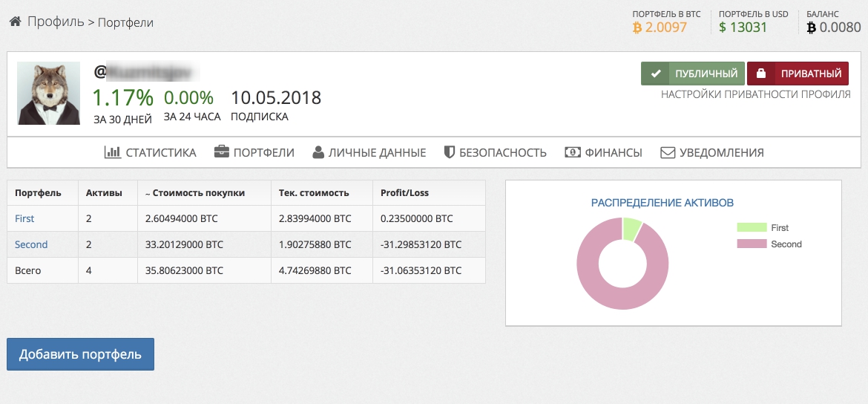
Task: Click the briefcase Портфели icon
Action: tap(221, 152)
